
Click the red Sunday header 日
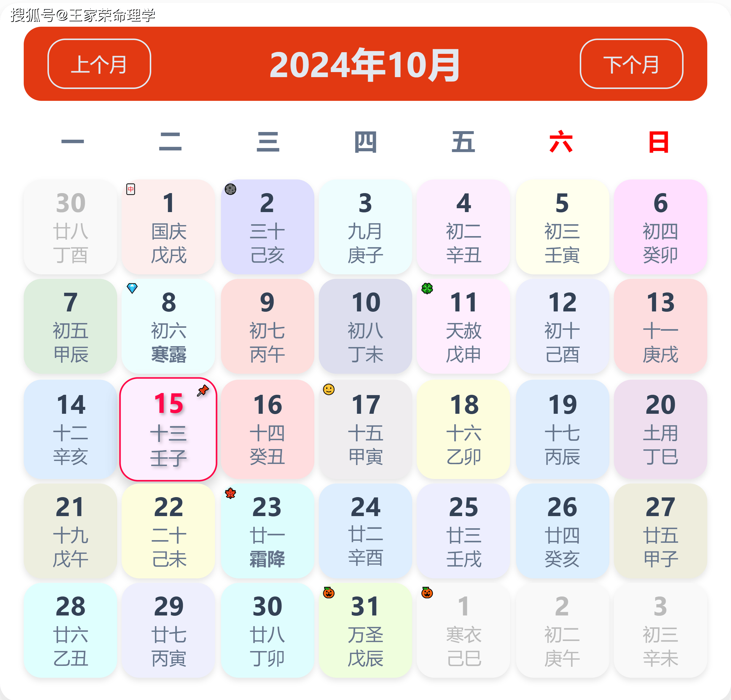pos(659,142)
